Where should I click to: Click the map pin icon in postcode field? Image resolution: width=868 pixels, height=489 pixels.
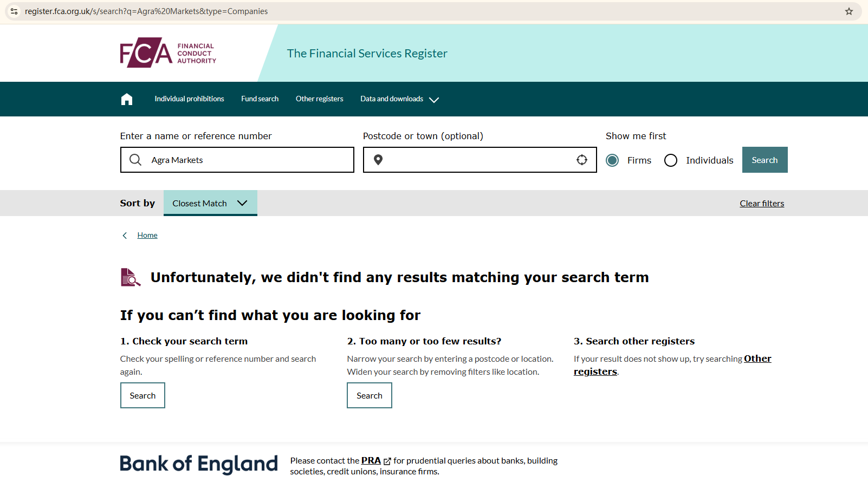[x=378, y=160]
